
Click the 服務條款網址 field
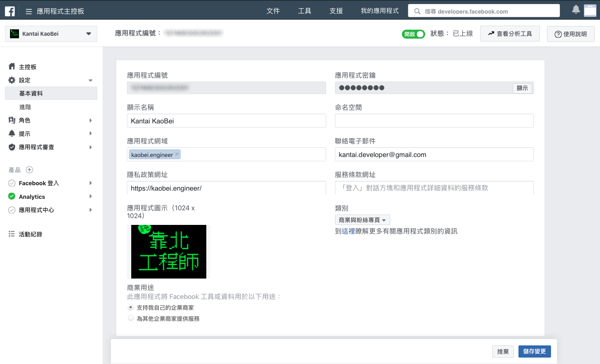(x=434, y=188)
